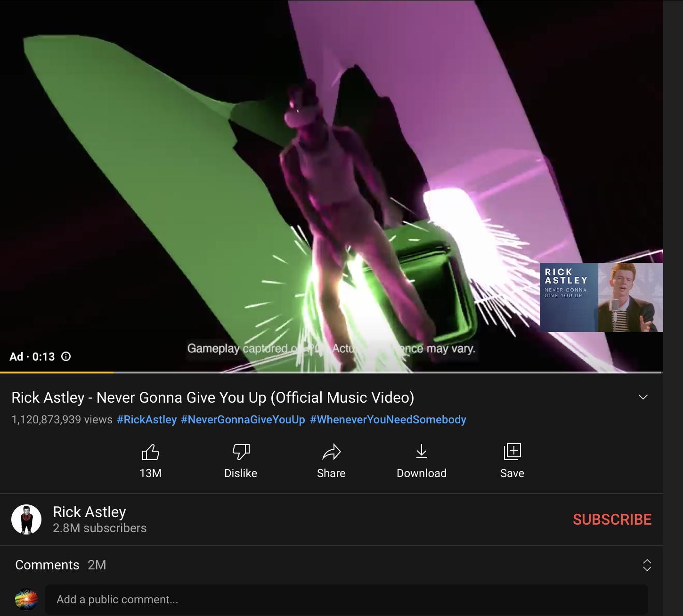This screenshot has width=683, height=616.
Task: Subscribe to Rick Astley channel
Action: tap(612, 519)
